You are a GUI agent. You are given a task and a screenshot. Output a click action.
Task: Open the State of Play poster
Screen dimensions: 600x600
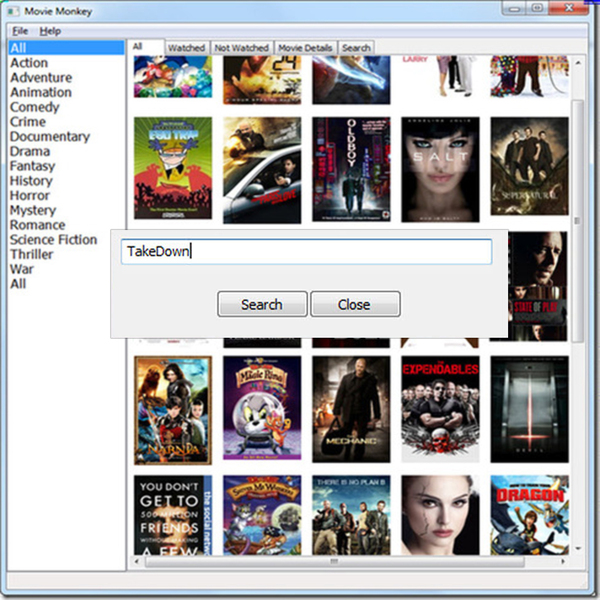pyautogui.click(x=538, y=286)
